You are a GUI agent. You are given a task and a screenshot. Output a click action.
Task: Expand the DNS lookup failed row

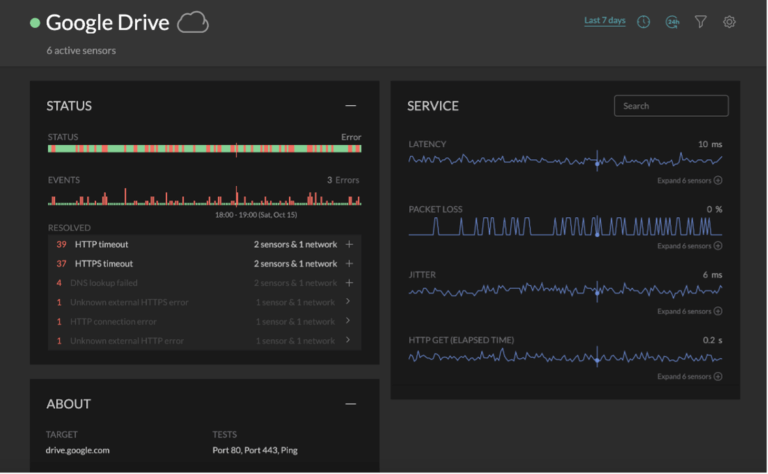349,283
